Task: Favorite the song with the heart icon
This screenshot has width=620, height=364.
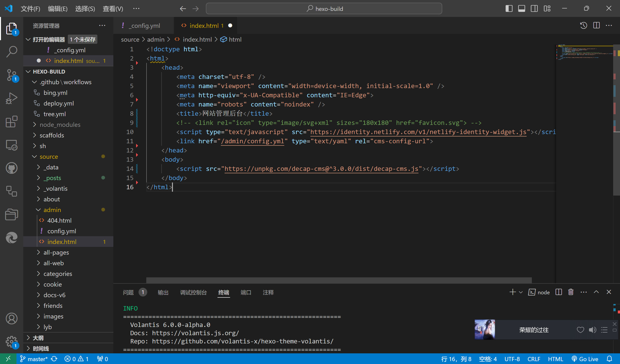Action: pyautogui.click(x=580, y=330)
